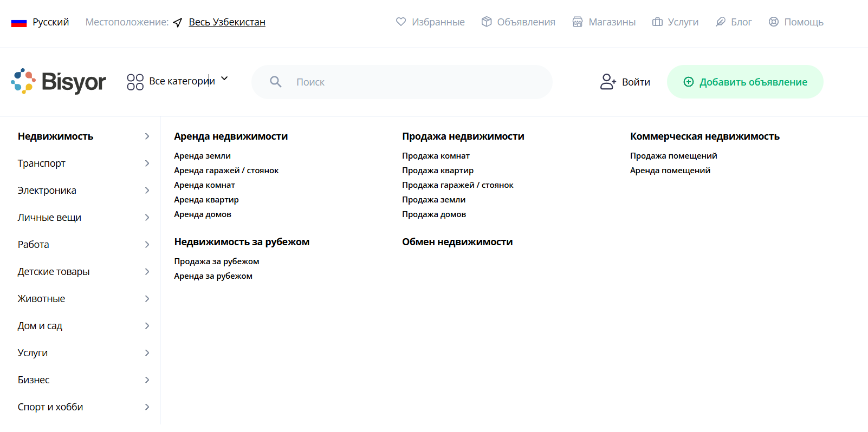Expand the Электроника category chevron

pos(147,191)
